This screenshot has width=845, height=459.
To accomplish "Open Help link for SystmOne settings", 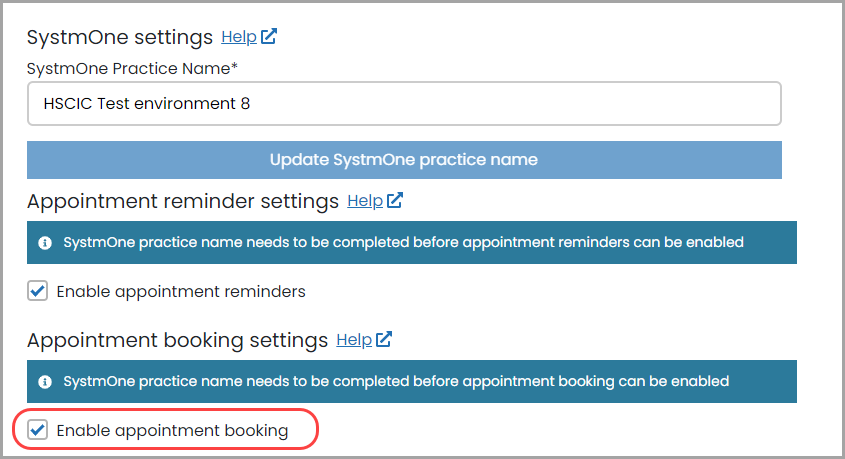I will pos(239,37).
